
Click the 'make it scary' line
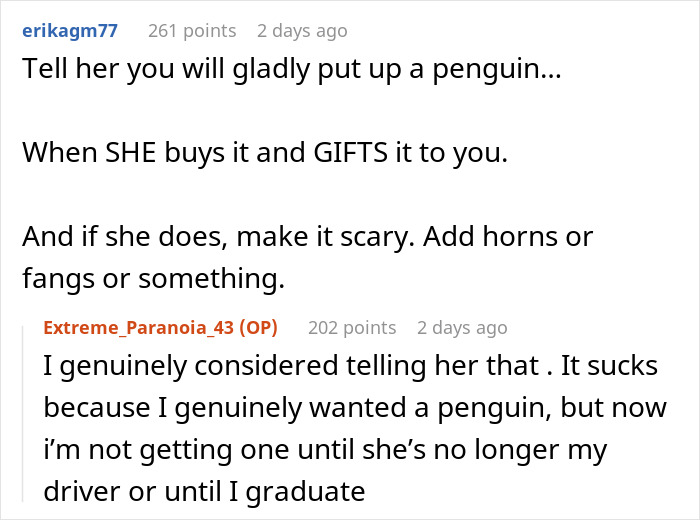307,238
